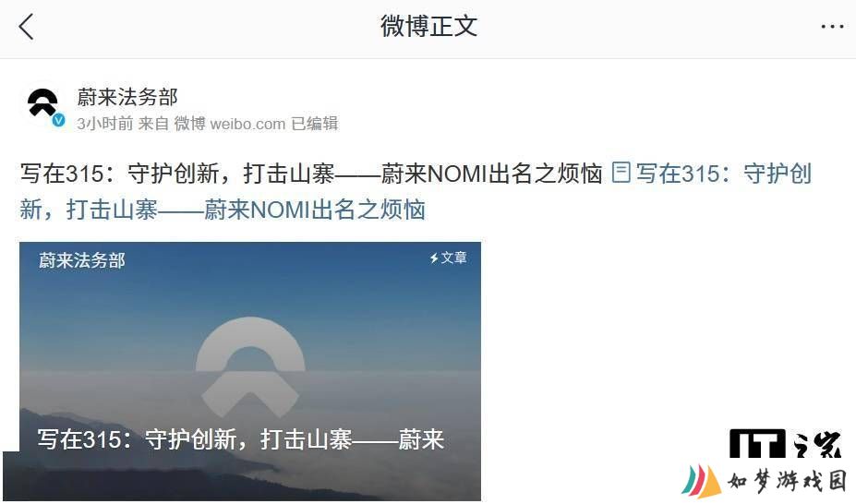Open the three-dot more options menu
The height and width of the screenshot is (504, 856).
click(x=832, y=26)
